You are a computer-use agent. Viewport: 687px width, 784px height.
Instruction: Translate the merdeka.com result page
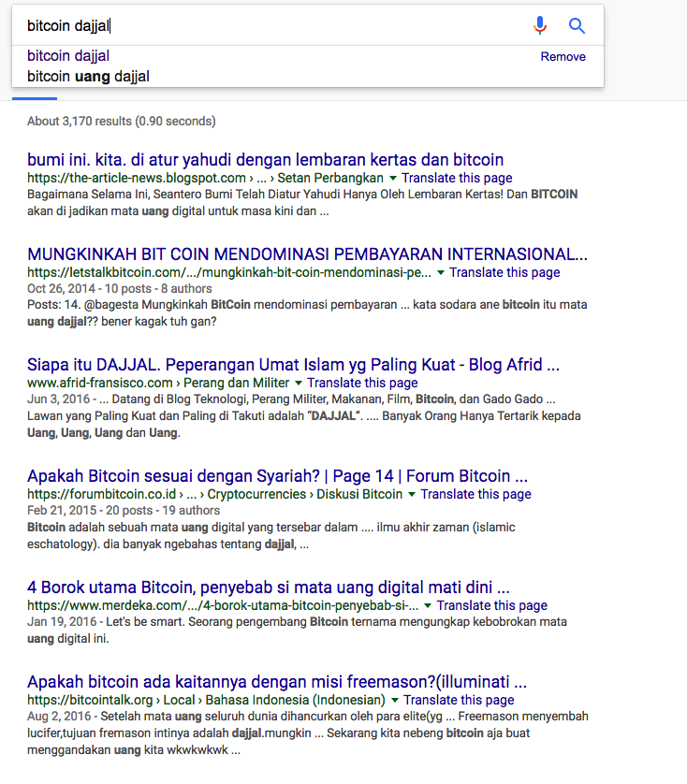coord(492,605)
